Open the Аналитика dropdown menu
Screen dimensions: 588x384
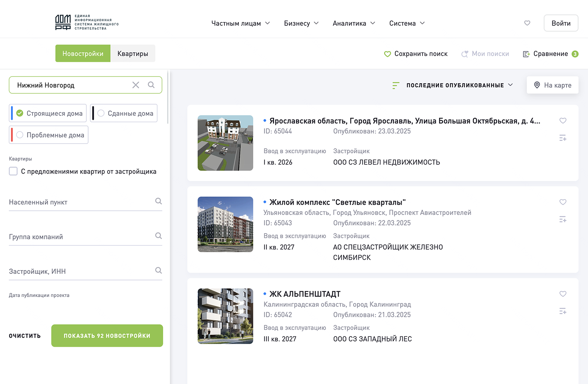pos(354,23)
